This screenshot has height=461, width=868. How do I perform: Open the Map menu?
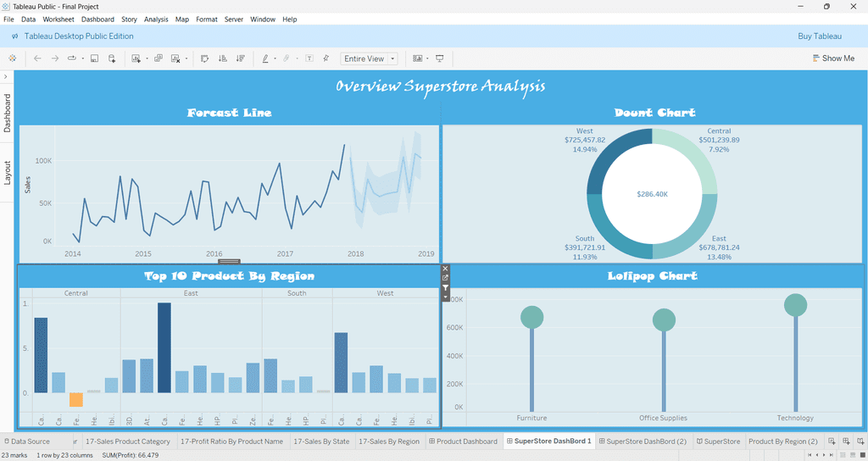point(182,19)
